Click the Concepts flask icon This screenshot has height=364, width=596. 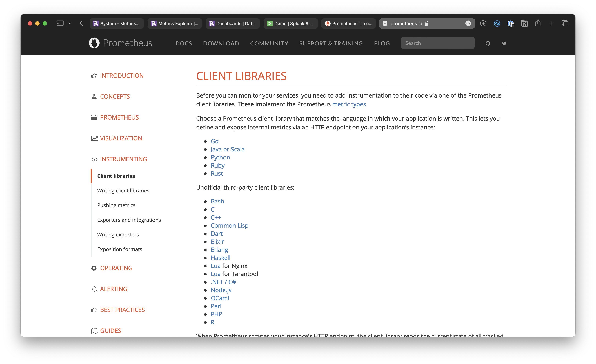(x=94, y=97)
